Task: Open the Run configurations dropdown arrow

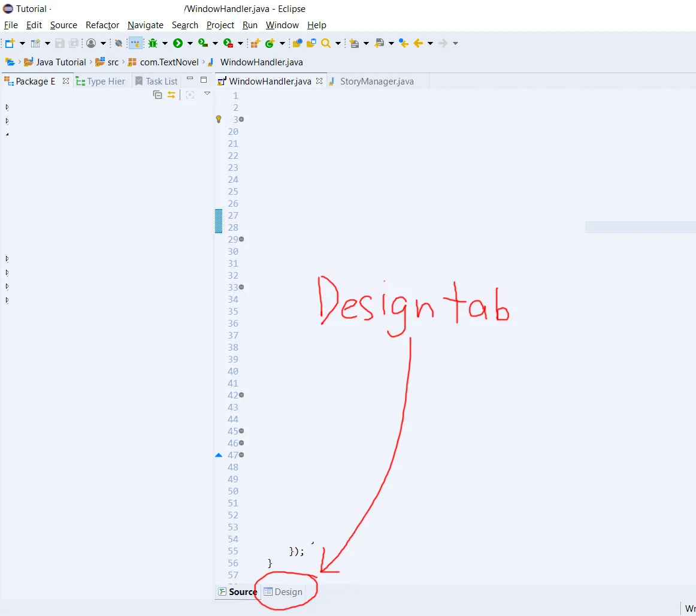Action: tap(190, 43)
